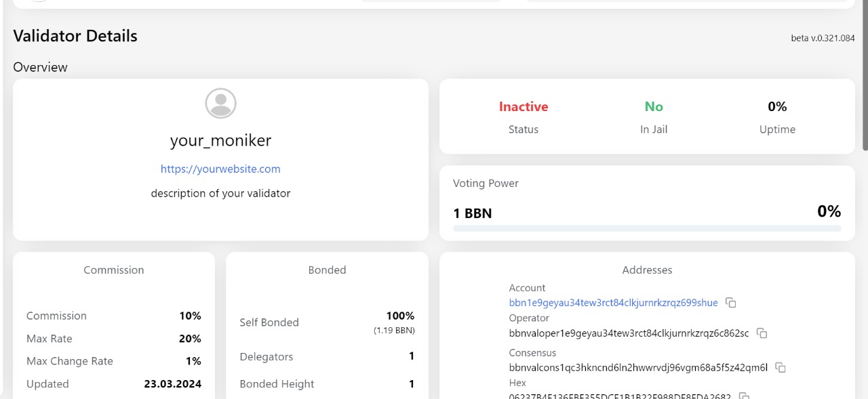Image resolution: width=868 pixels, height=399 pixels.
Task: Click the green No jail indicator
Action: click(653, 106)
